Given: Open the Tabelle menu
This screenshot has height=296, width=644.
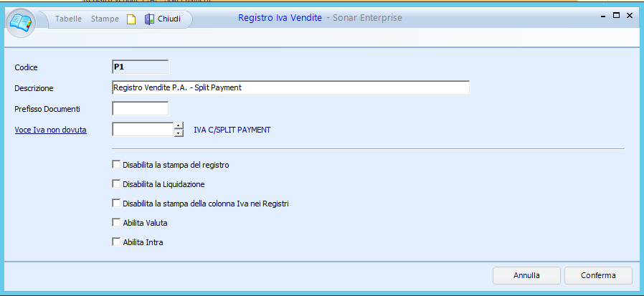Looking at the screenshot, I should click(69, 19).
